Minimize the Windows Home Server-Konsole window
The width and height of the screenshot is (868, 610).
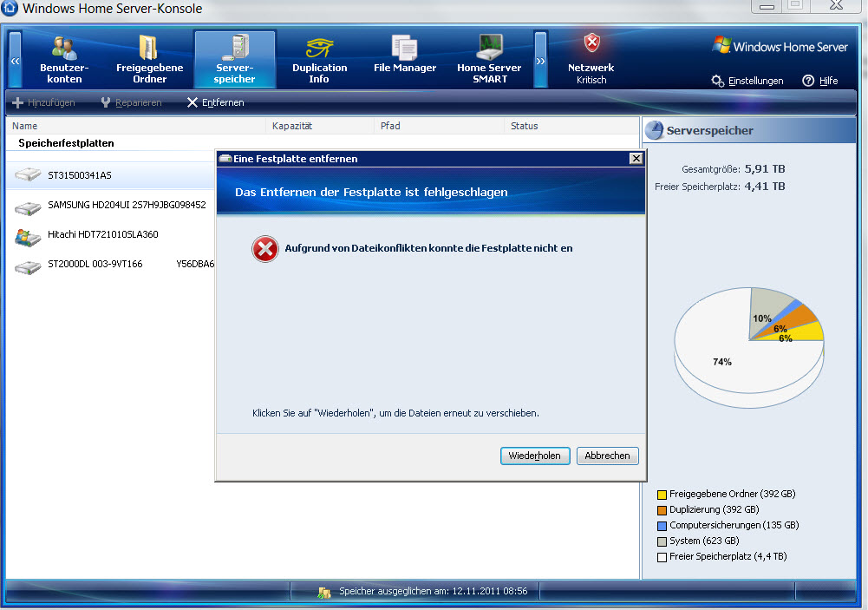click(x=767, y=6)
